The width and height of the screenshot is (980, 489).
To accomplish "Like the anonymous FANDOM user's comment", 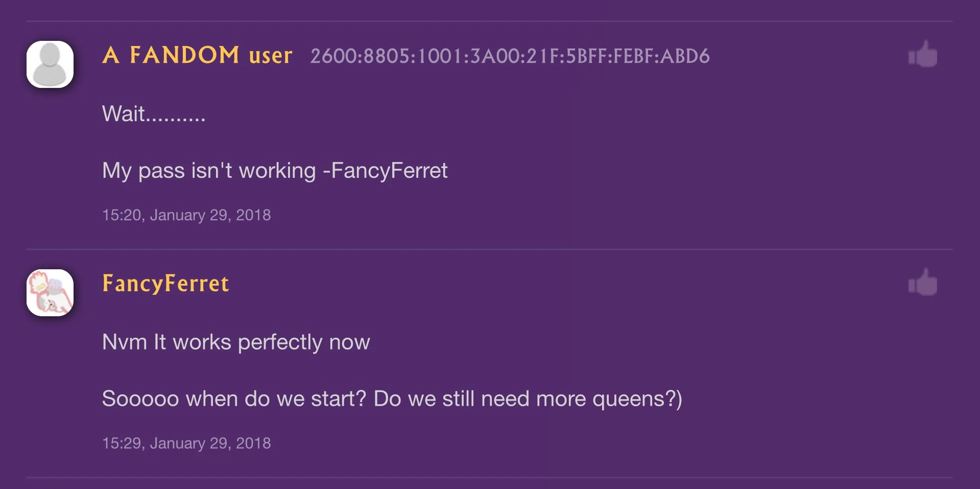I will [923, 54].
